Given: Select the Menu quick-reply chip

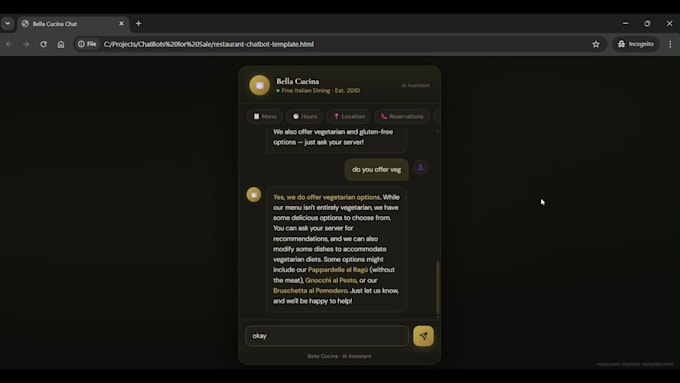Looking at the screenshot, I should coord(265,116).
